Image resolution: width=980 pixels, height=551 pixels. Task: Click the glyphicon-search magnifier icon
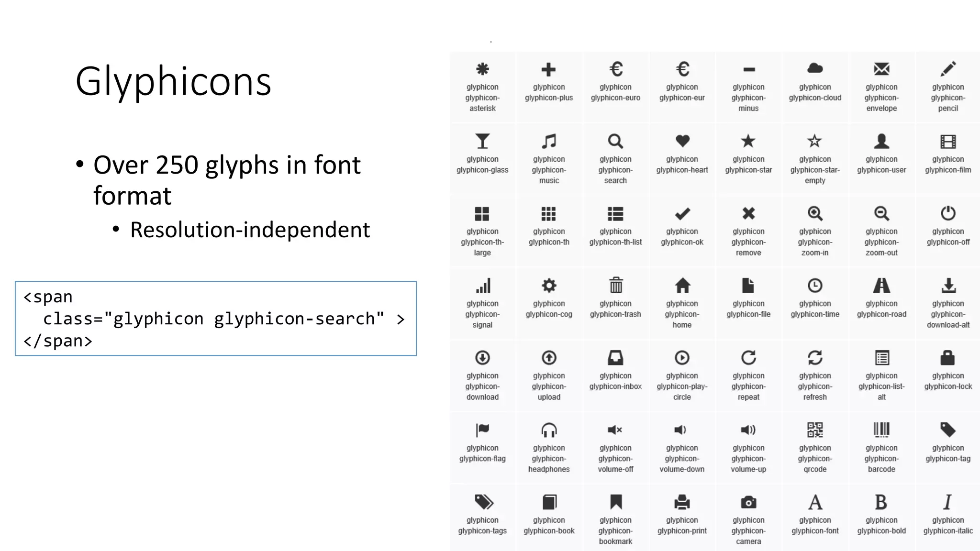click(x=615, y=141)
